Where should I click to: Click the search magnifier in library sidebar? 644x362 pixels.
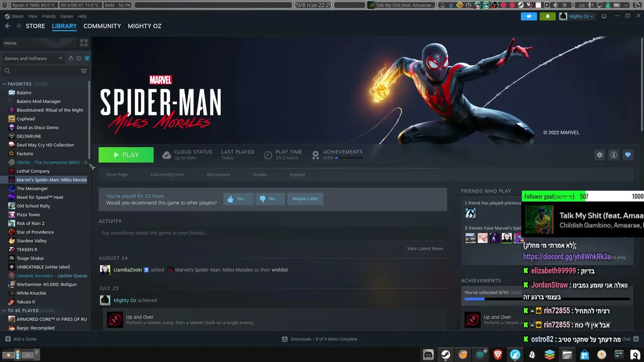(8, 71)
